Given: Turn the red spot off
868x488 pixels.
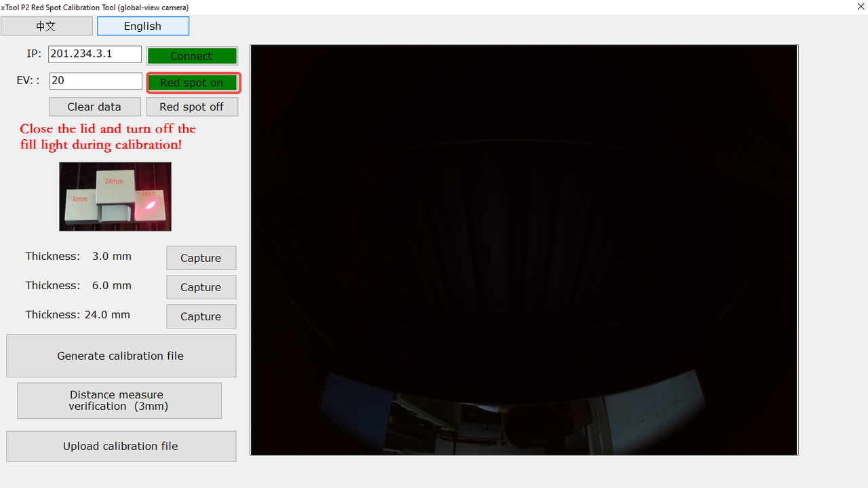Looking at the screenshot, I should pos(192,107).
